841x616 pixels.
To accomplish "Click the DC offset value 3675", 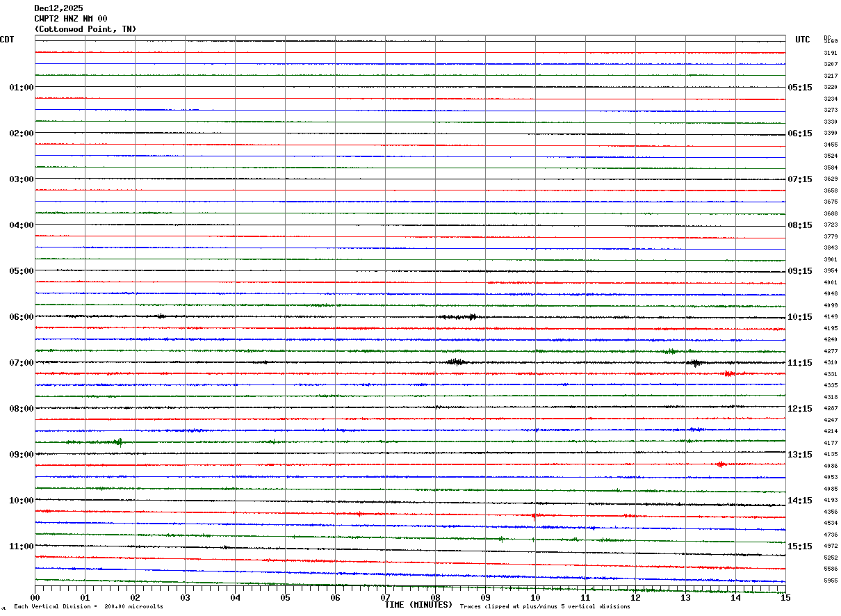I will pyautogui.click(x=831, y=202).
